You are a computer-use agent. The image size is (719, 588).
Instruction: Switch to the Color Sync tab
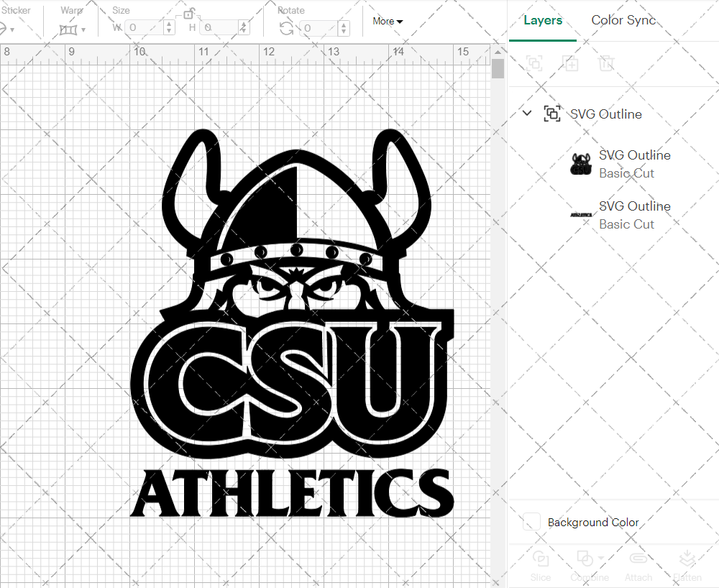coord(623,20)
